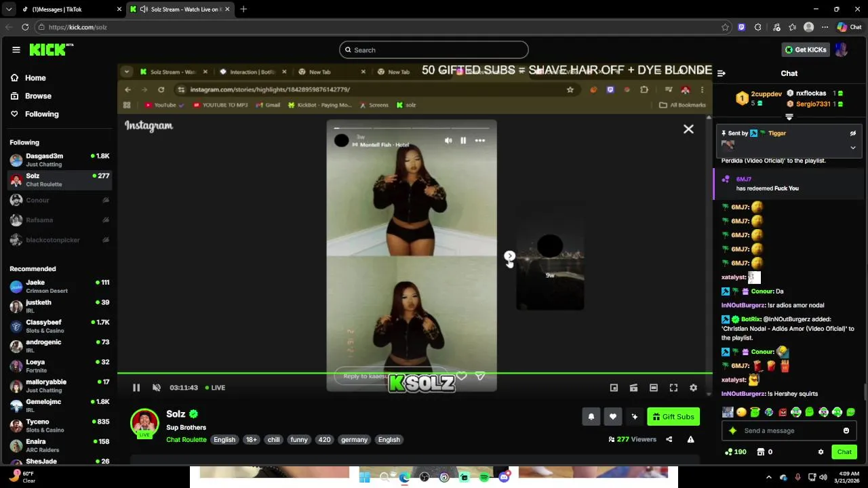The height and width of the screenshot is (488, 868).
Task: Toggle notification bell for Solz
Action: [591, 417]
